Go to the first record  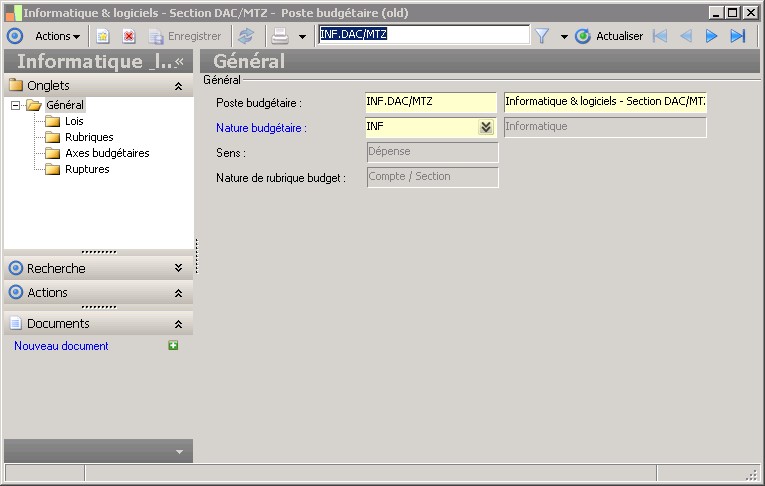point(660,36)
